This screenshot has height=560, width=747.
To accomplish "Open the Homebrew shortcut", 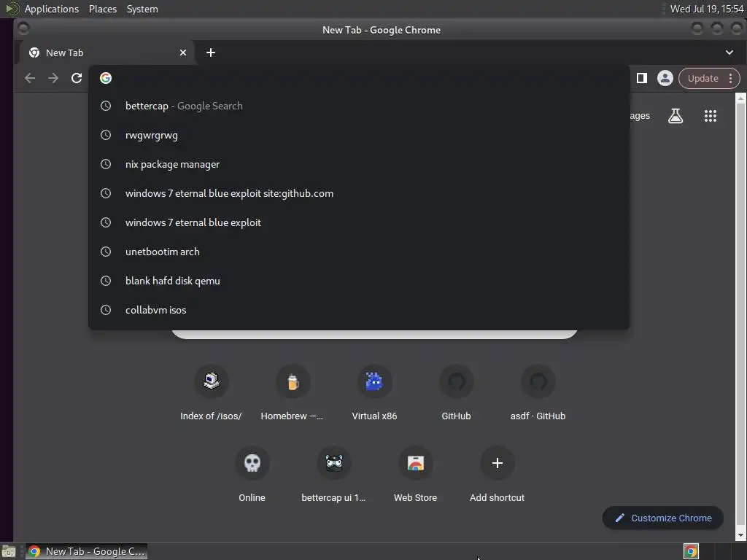I will click(x=293, y=393).
